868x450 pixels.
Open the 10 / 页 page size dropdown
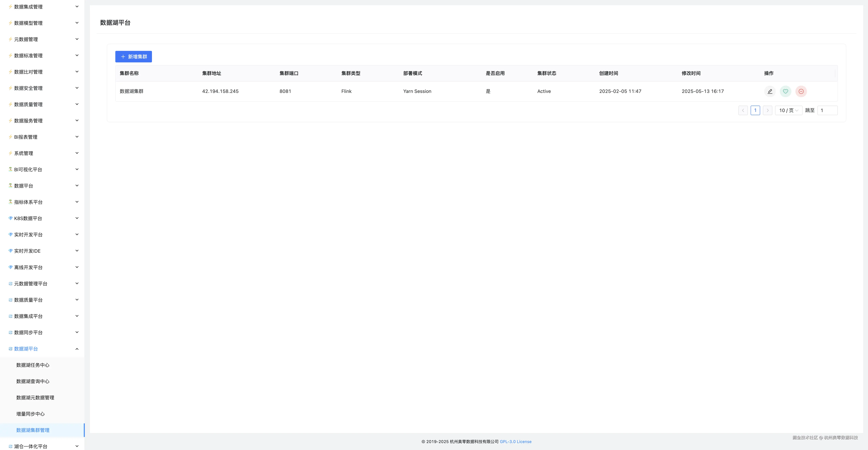pyautogui.click(x=788, y=111)
